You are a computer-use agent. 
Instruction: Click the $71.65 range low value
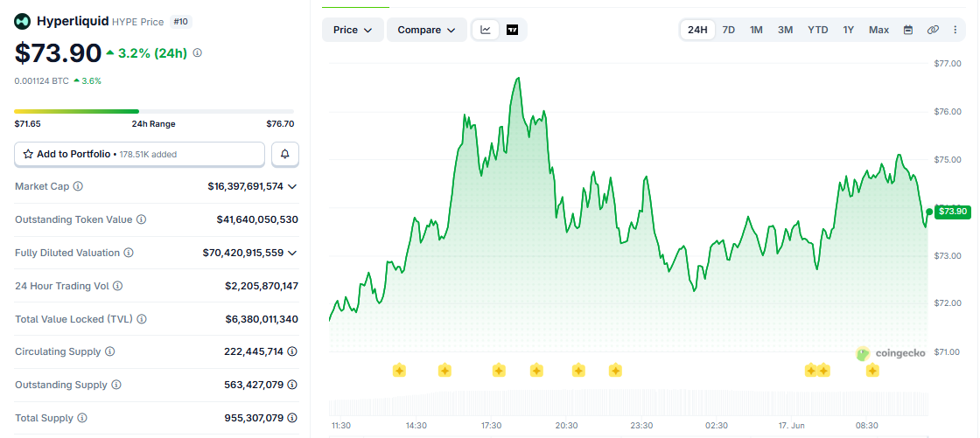27,124
